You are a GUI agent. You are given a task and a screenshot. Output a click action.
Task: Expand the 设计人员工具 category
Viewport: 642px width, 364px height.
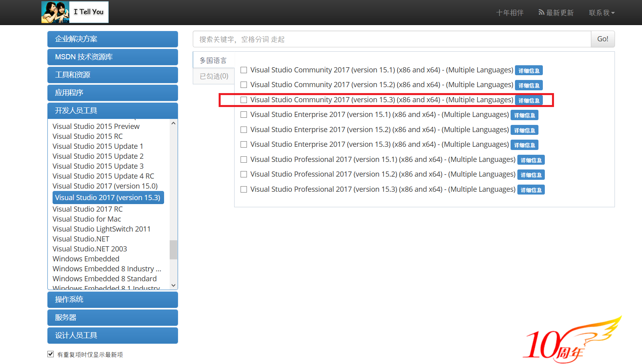click(113, 335)
